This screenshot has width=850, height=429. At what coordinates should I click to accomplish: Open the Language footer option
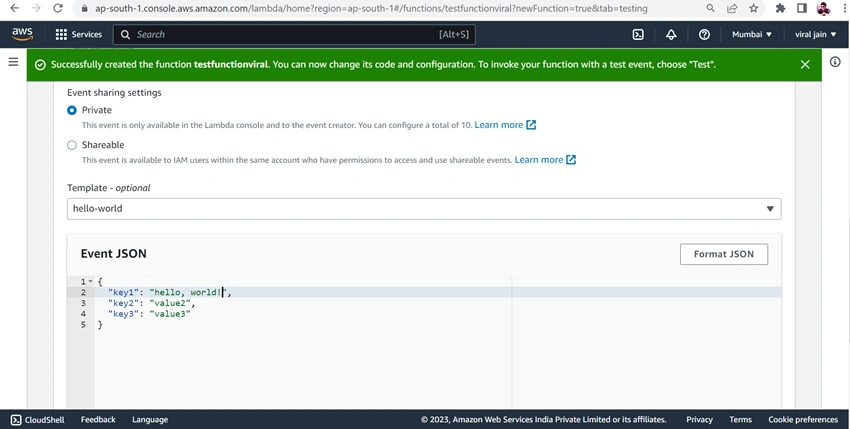click(150, 420)
